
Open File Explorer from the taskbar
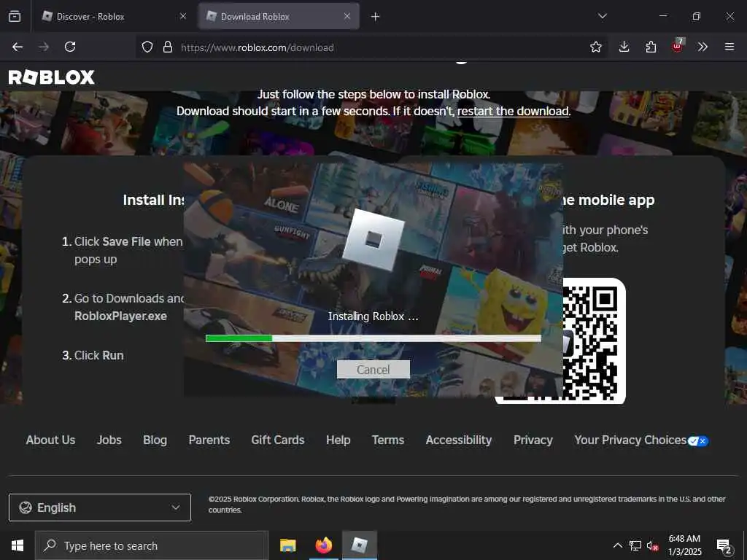click(x=287, y=545)
